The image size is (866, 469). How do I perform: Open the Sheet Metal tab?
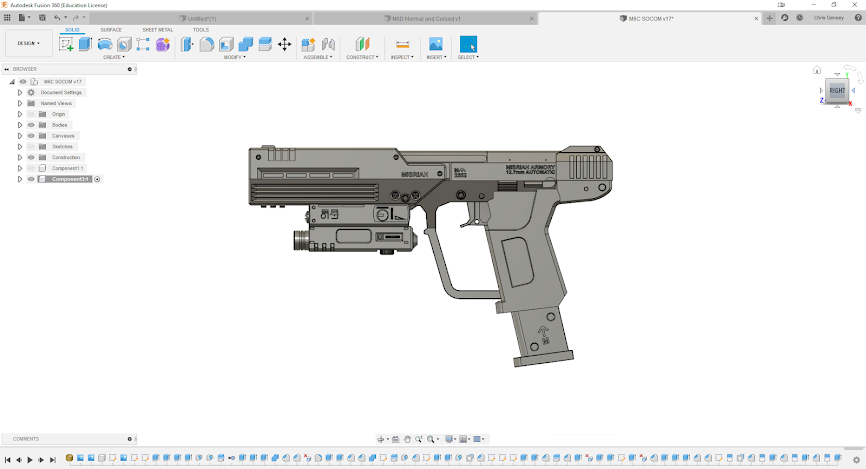(157, 30)
